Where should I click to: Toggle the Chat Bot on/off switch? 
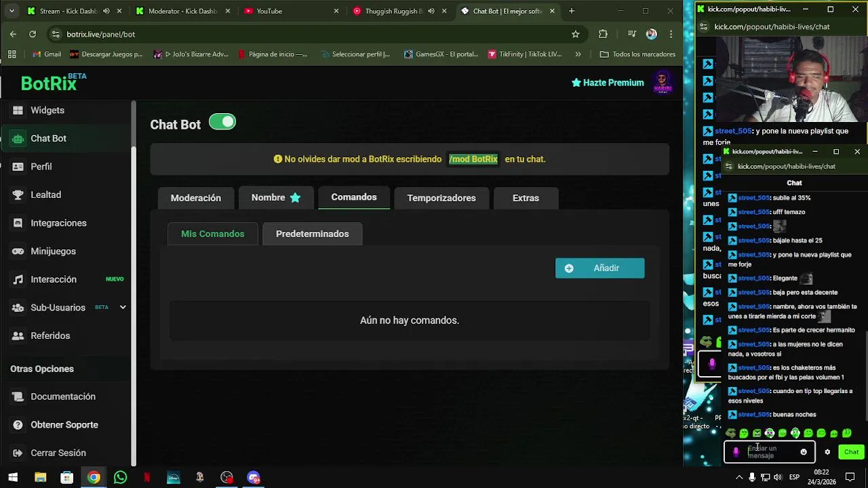coord(222,122)
